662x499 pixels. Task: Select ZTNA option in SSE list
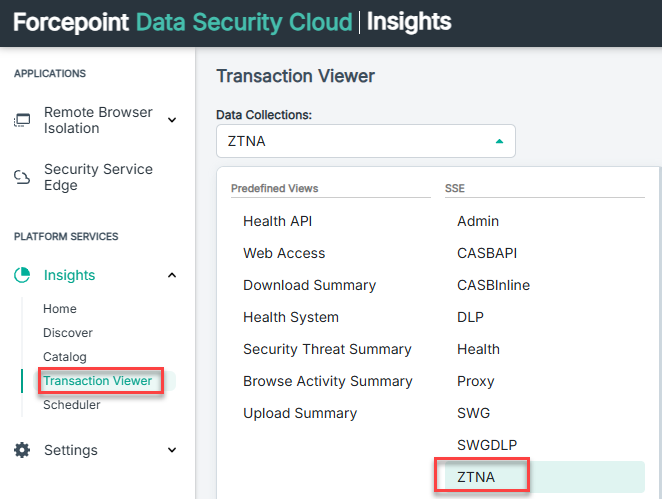[x=476, y=477]
